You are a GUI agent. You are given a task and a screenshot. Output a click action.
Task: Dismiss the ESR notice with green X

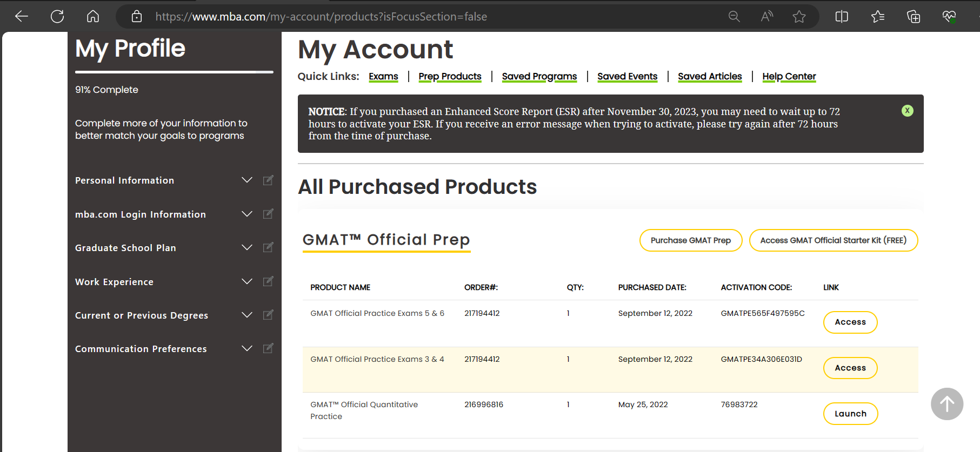[908, 111]
